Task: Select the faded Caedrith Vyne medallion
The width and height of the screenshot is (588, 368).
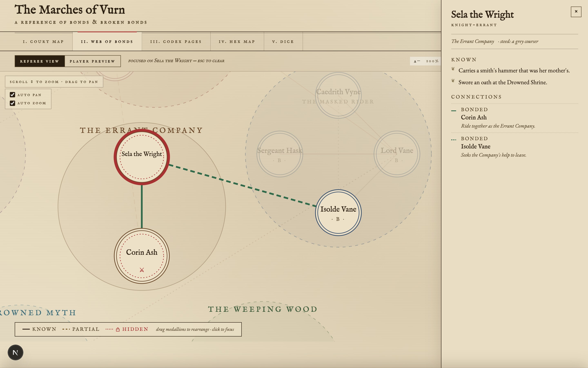Action: click(338, 95)
